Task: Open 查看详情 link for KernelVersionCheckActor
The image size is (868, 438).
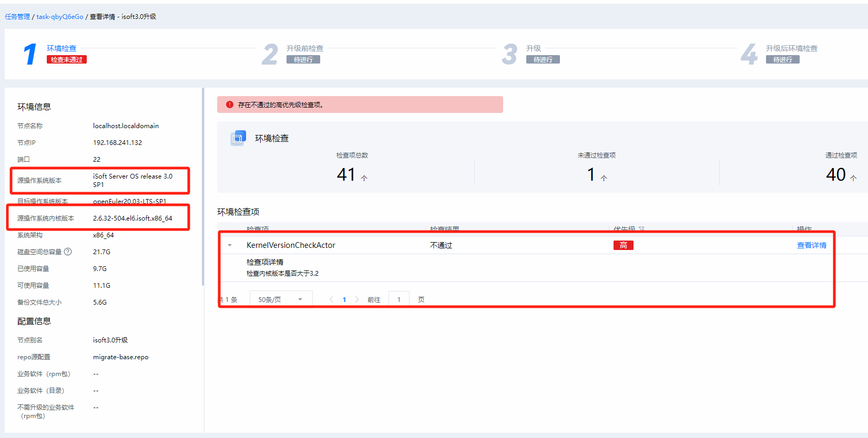Action: tap(811, 245)
